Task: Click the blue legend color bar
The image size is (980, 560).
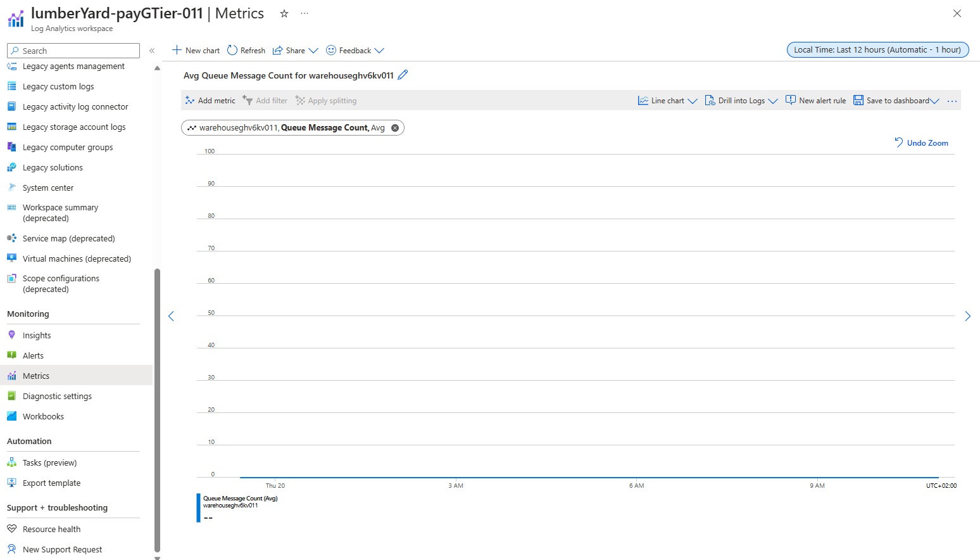Action: pyautogui.click(x=198, y=508)
